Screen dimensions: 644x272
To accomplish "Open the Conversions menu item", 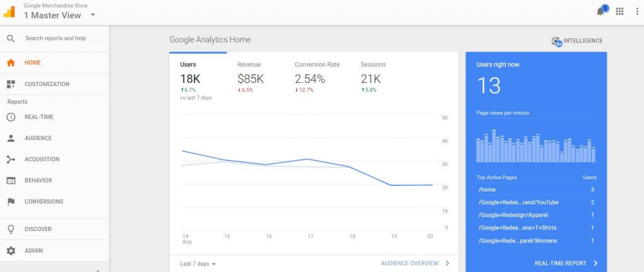I will [55, 202].
